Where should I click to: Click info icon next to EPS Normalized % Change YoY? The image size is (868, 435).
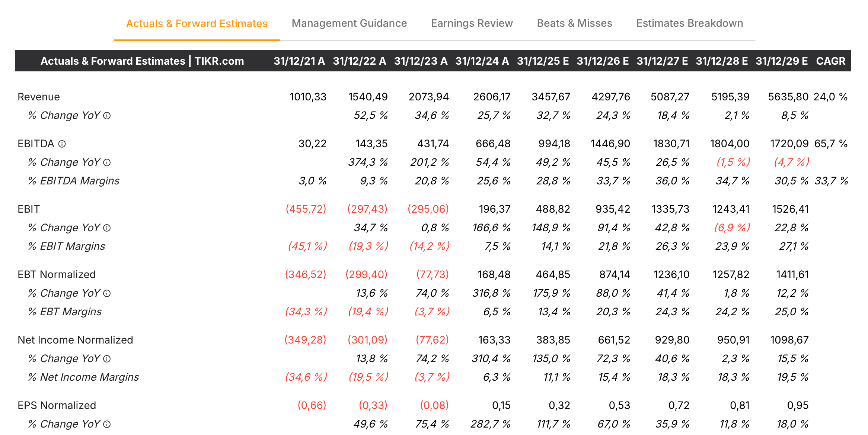coord(107,424)
